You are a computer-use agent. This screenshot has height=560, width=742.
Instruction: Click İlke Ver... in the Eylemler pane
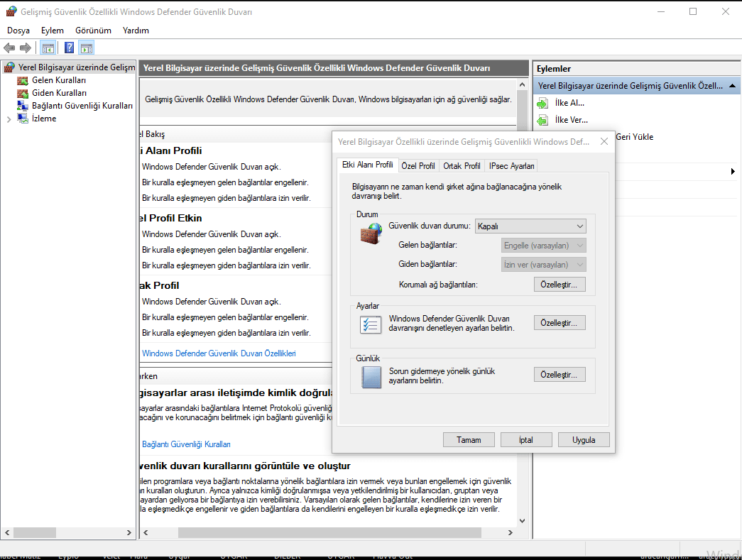(571, 120)
